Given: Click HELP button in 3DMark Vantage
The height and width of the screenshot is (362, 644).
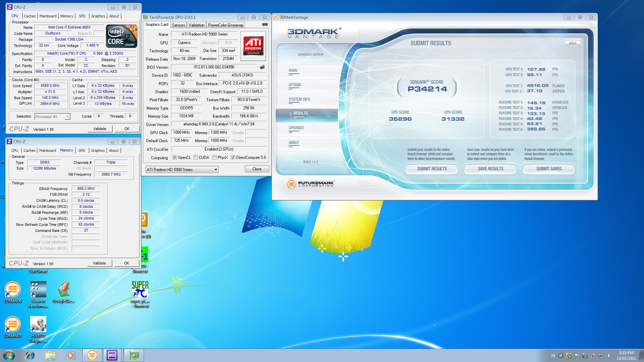Looking at the screenshot, I should (572, 43).
